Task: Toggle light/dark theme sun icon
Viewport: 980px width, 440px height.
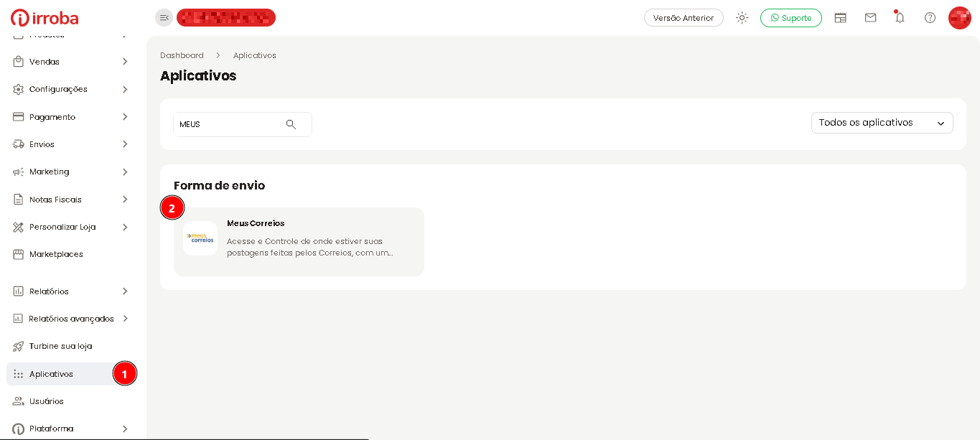Action: 742,18
